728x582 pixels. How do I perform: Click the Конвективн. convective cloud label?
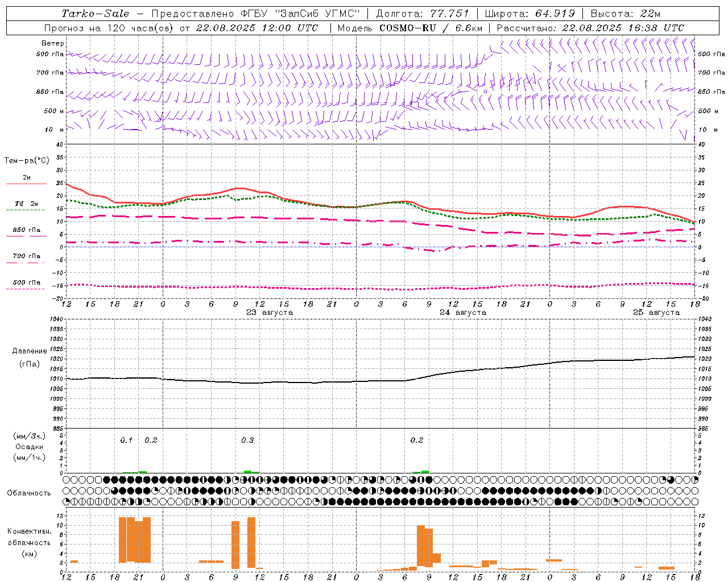pyautogui.click(x=30, y=531)
